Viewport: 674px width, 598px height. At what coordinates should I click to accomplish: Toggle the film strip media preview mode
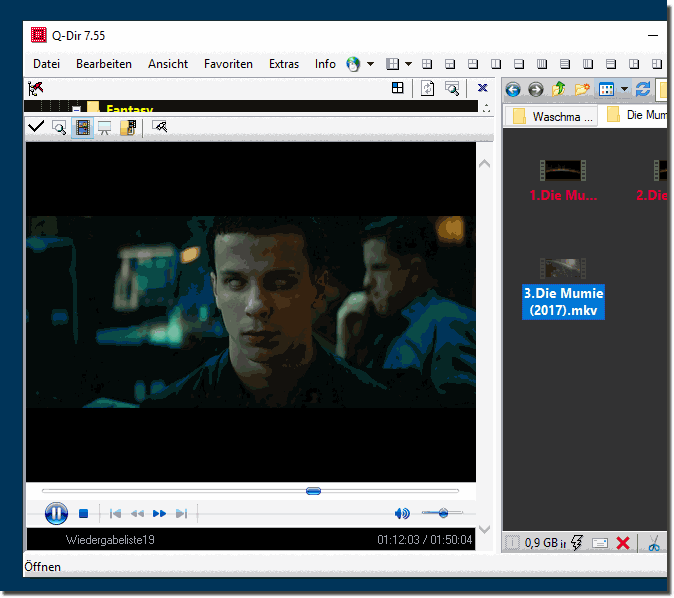(x=83, y=128)
